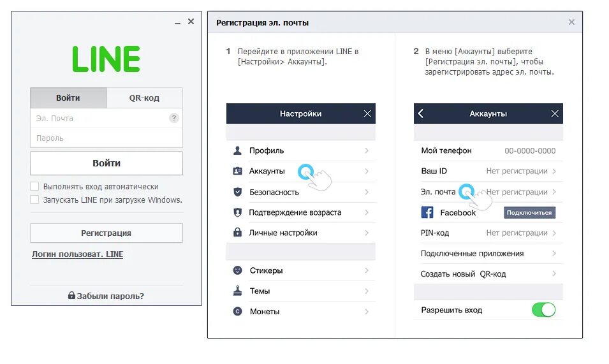Open the PIN-код row chevron
The image size is (609, 364).
[x=554, y=233]
